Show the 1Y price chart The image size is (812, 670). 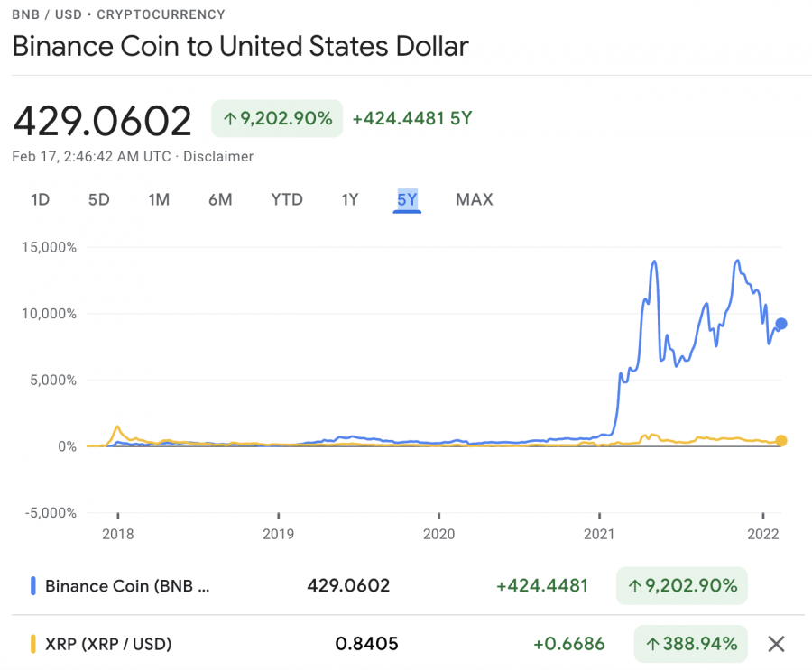click(350, 199)
